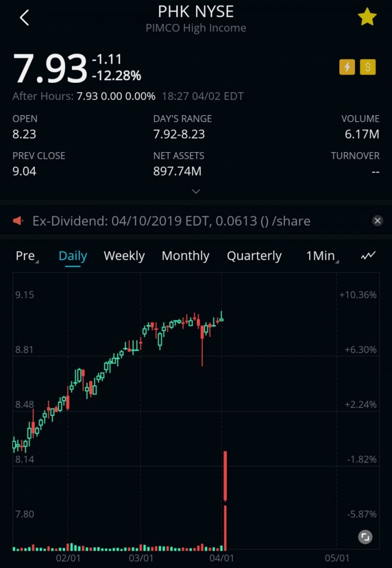The width and height of the screenshot is (392, 568).
Task: Tap the 7.93 last price
Action: (x=50, y=68)
